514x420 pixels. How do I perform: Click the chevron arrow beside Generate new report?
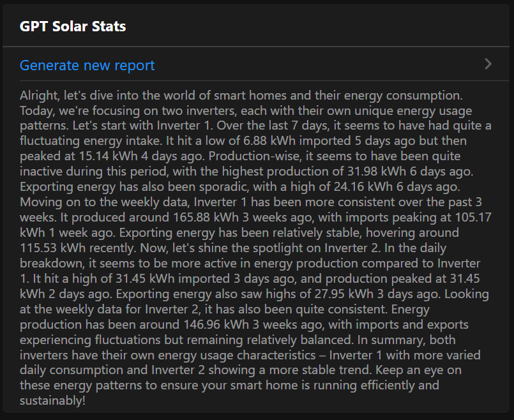click(x=488, y=64)
